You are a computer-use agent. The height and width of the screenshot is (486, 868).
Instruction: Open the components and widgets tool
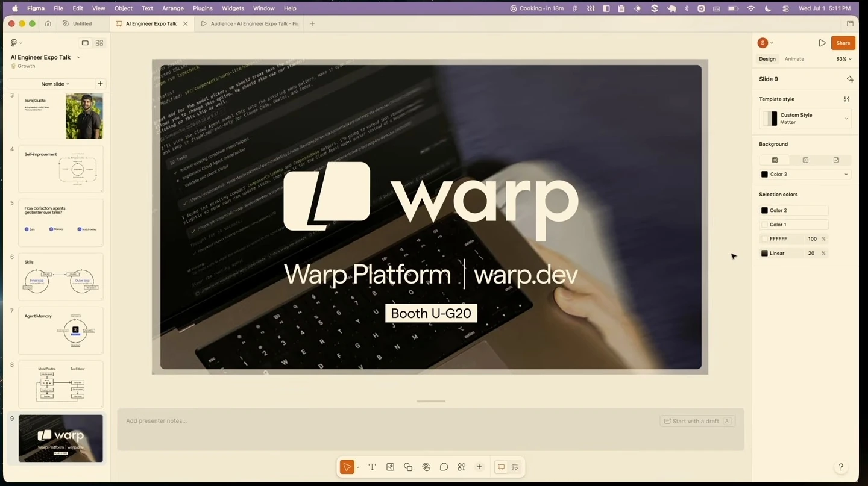462,467
